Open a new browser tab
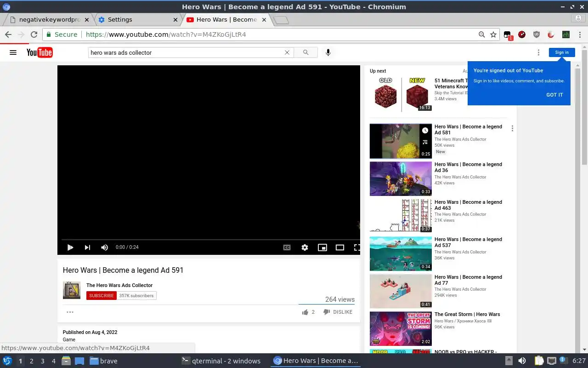This screenshot has width=588, height=368. click(281, 20)
